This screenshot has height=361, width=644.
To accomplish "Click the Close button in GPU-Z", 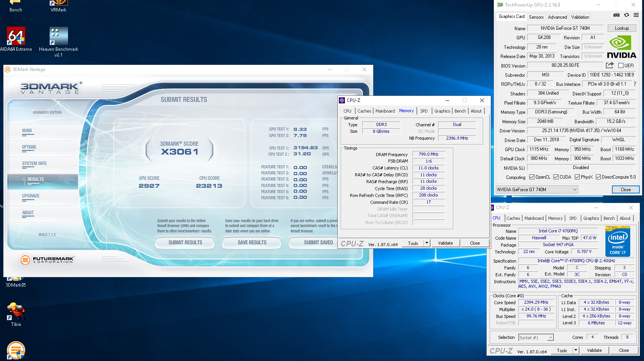I will point(625,190).
